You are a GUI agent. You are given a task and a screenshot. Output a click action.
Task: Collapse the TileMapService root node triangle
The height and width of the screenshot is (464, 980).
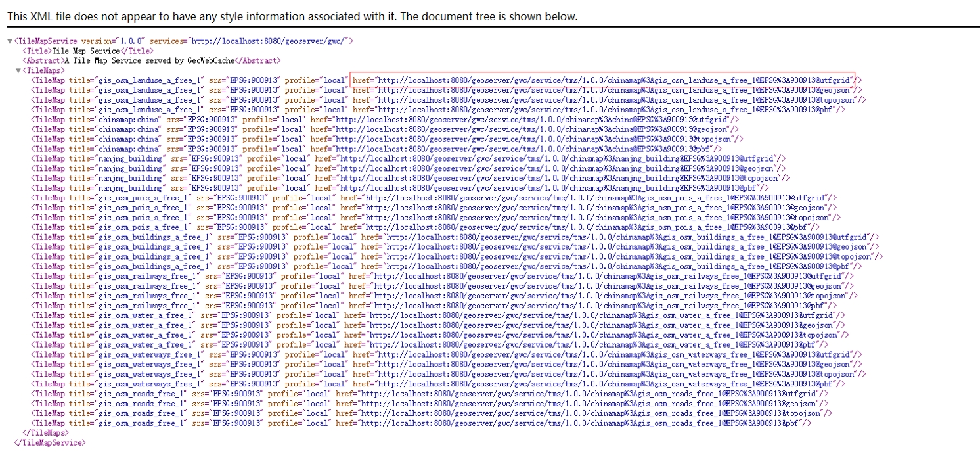click(10, 41)
